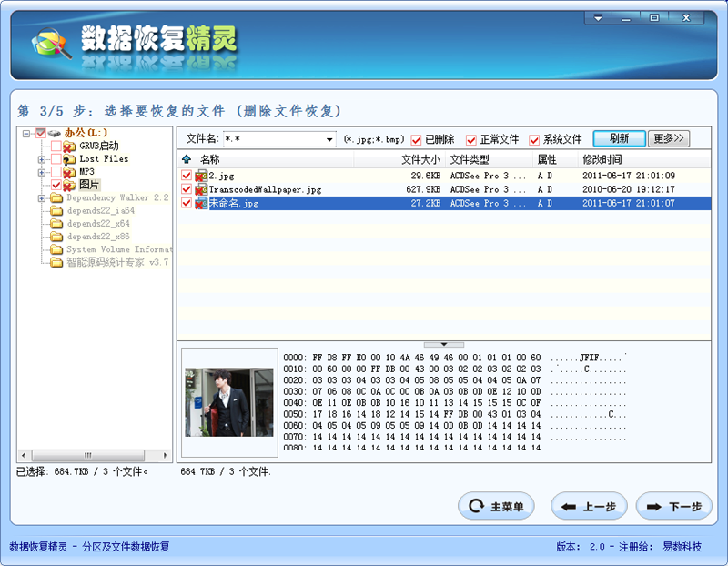
Task: Click the (*.jpg;*.bmp) filter hint
Action: [374, 139]
